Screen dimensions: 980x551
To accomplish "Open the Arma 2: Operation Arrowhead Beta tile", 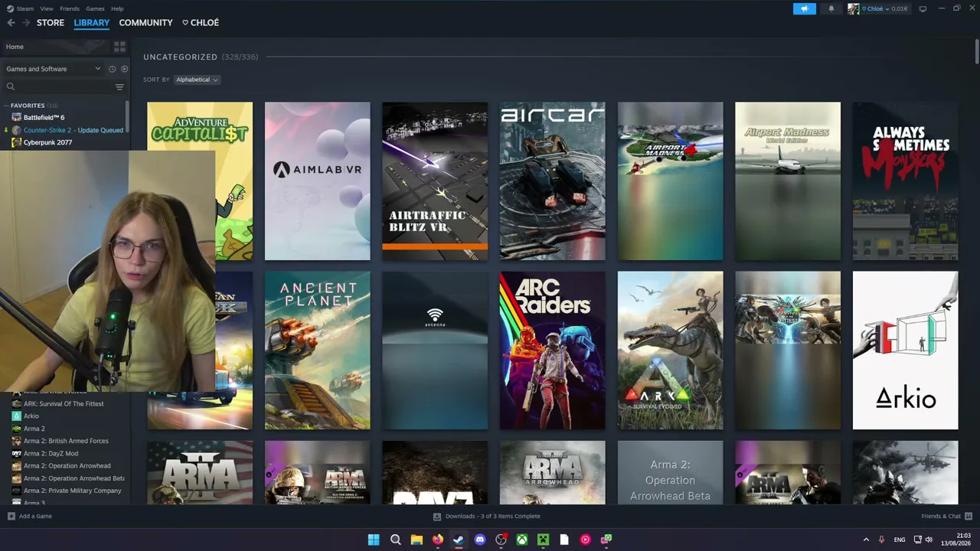I will pos(670,472).
